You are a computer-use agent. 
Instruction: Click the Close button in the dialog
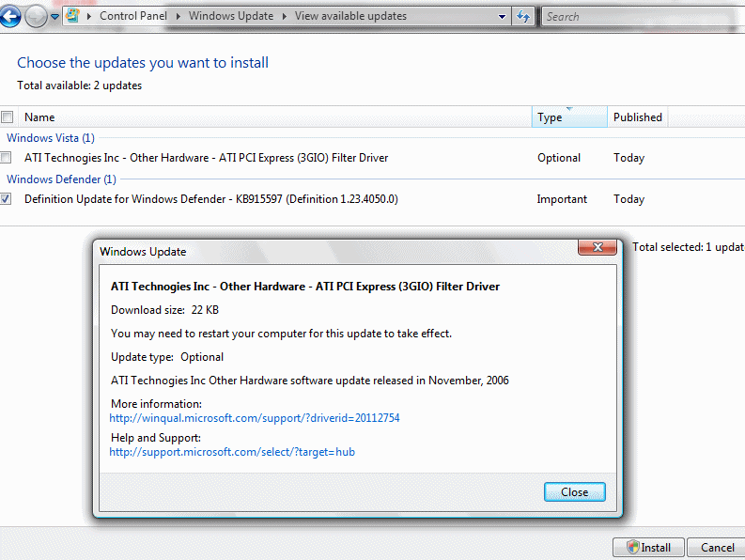574,492
